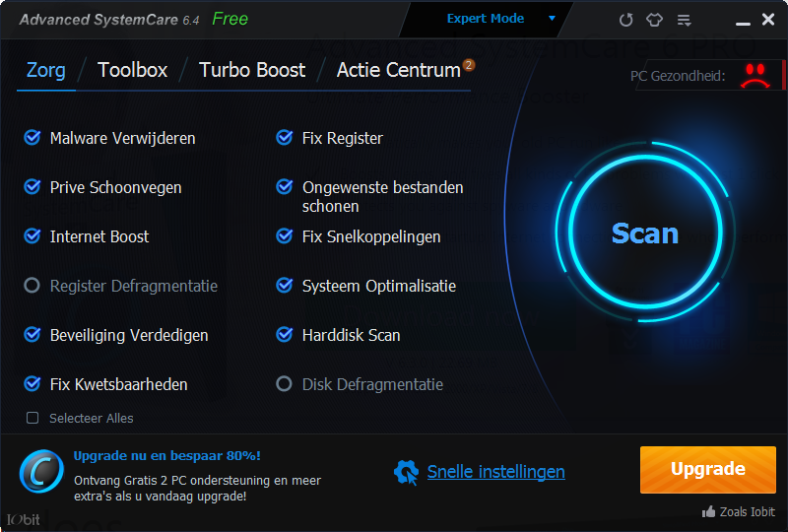Viewport: 788px width, 532px height.
Task: Uncheck Ongewenste bestanden schonen
Action: (285, 186)
